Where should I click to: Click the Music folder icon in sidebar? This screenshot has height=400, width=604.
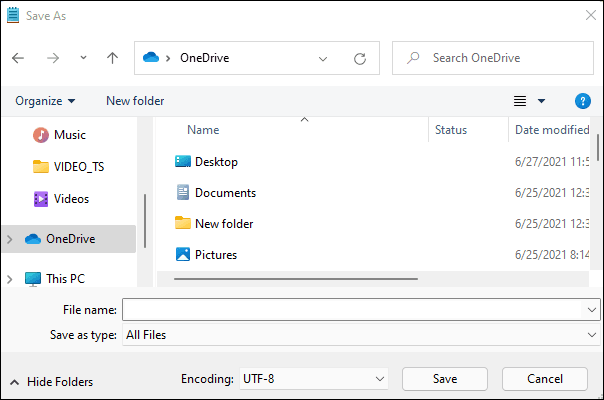[x=41, y=135]
